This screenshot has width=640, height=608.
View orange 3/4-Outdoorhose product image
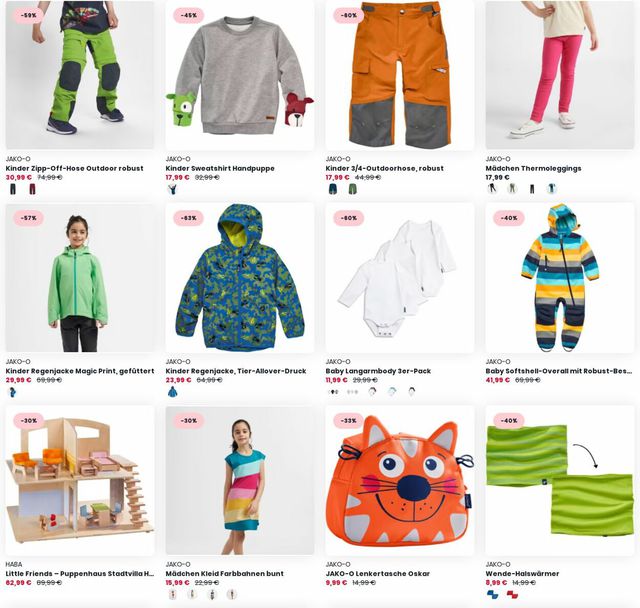coord(400,75)
